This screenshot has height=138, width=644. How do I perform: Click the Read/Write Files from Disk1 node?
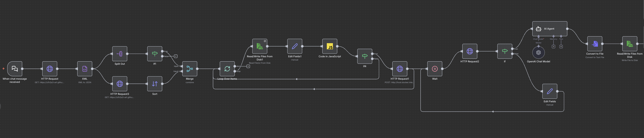point(260,46)
